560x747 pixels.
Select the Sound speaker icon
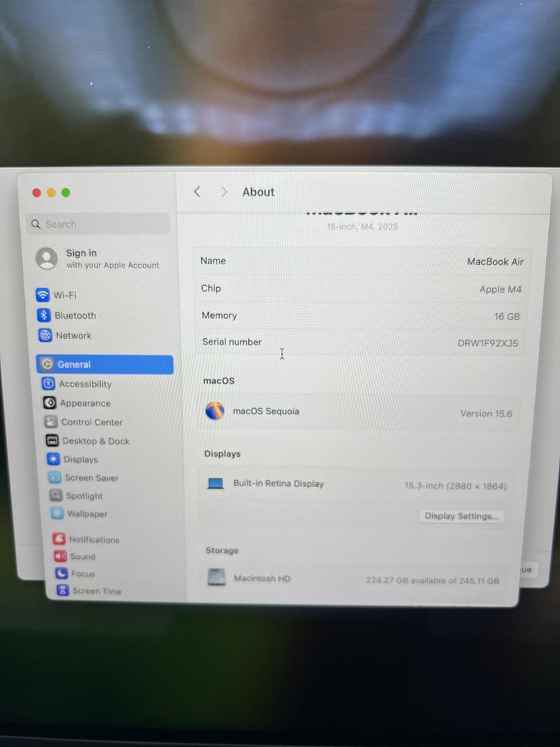click(60, 556)
